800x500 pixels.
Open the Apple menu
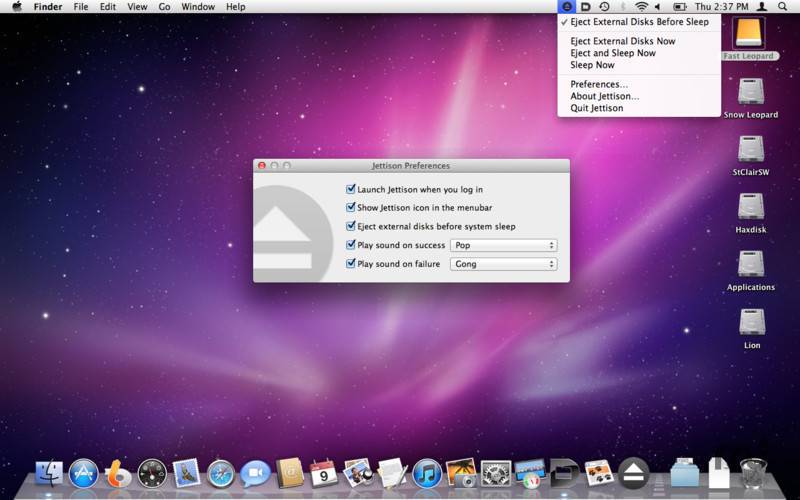coord(17,7)
